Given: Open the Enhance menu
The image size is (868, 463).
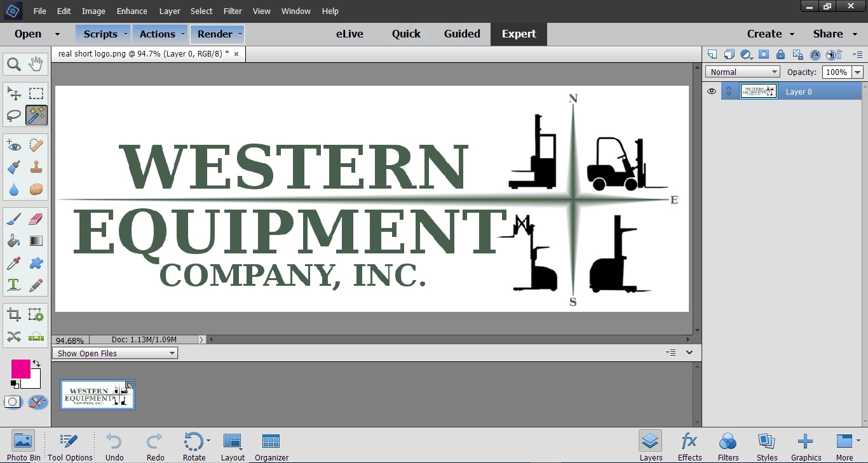Looking at the screenshot, I should (132, 11).
